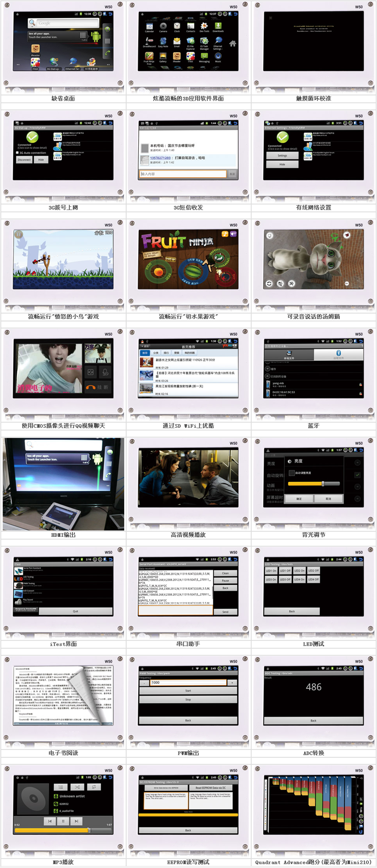Open Ethernet Settings app icon
Screen dimensions: 377x868
pos(218,43)
